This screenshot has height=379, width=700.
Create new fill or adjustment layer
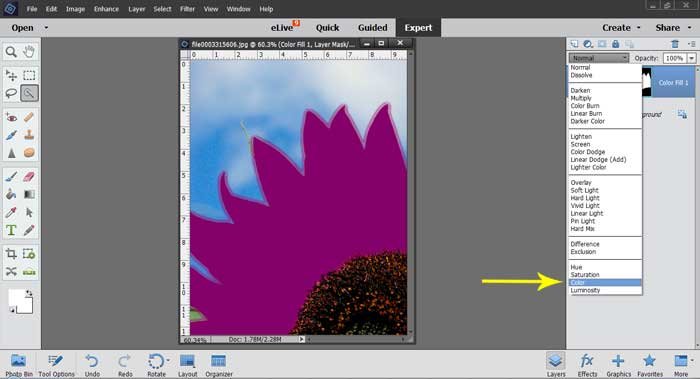pos(588,44)
